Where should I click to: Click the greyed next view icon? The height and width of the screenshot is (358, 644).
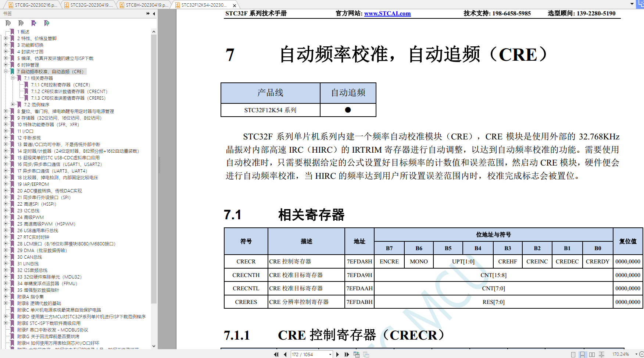tap(366, 354)
